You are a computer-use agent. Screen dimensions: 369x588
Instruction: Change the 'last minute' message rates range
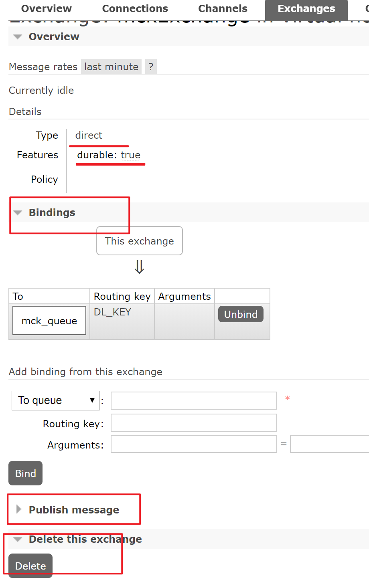[x=111, y=67]
